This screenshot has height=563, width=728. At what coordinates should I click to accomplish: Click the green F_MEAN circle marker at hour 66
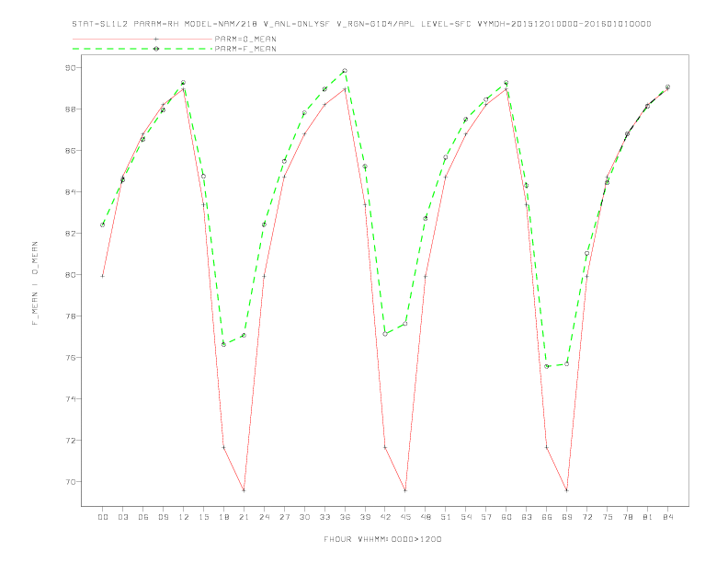(547, 366)
